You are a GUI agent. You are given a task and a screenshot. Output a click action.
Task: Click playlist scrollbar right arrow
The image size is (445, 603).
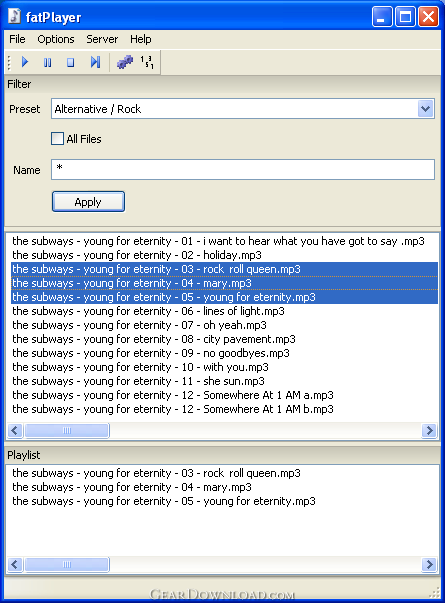[429, 565]
